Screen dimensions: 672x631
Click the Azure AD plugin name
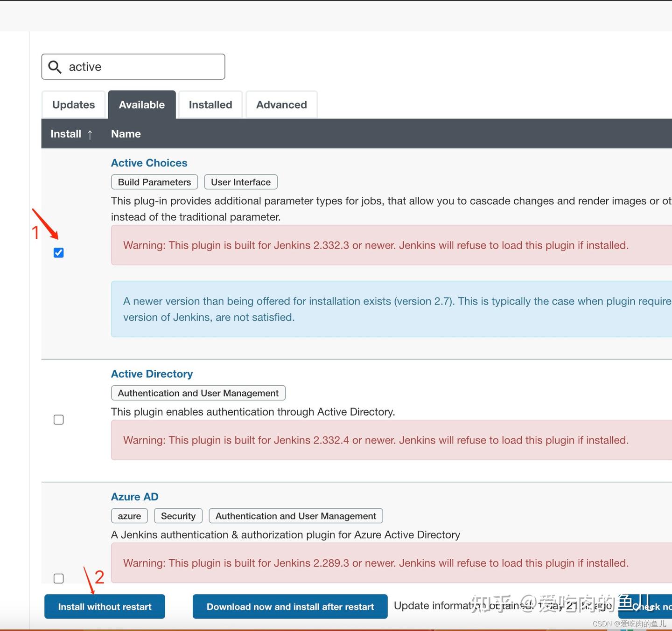(x=134, y=497)
